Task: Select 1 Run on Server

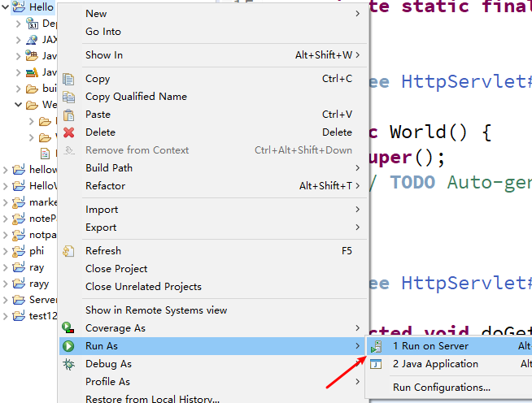Action: pos(450,346)
